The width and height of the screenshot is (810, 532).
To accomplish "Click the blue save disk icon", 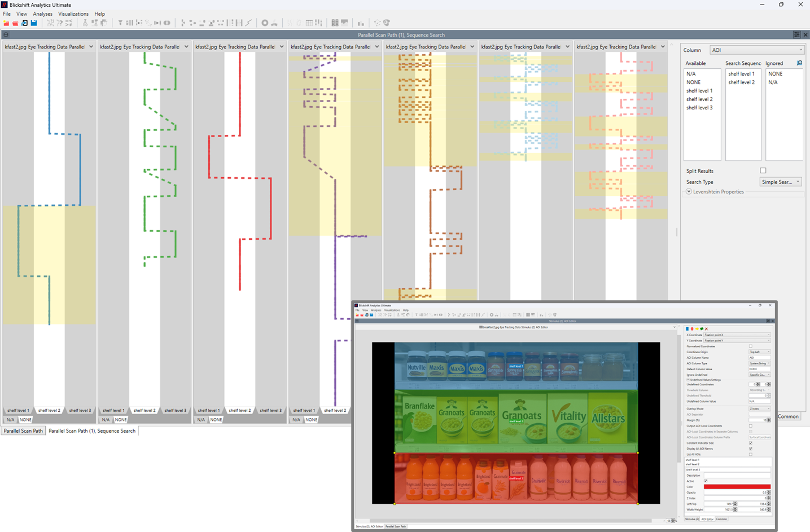I will [34, 23].
